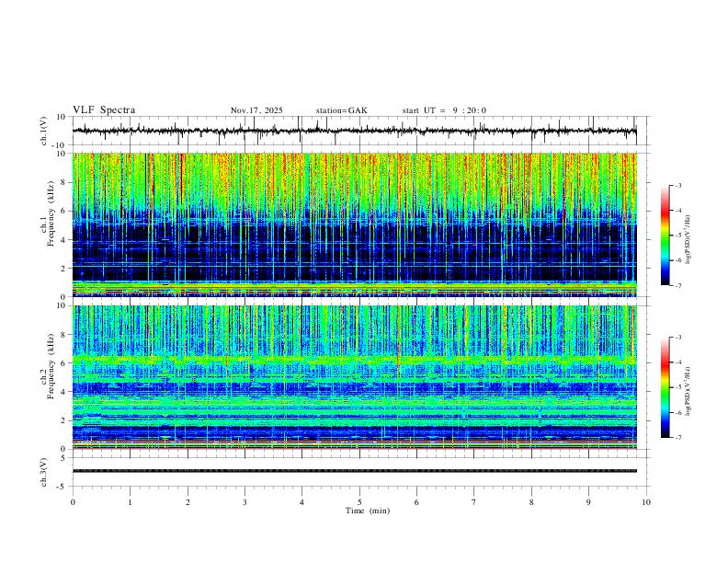Click the "4" kHz tick on ch.1 frequency axis

click(x=63, y=240)
